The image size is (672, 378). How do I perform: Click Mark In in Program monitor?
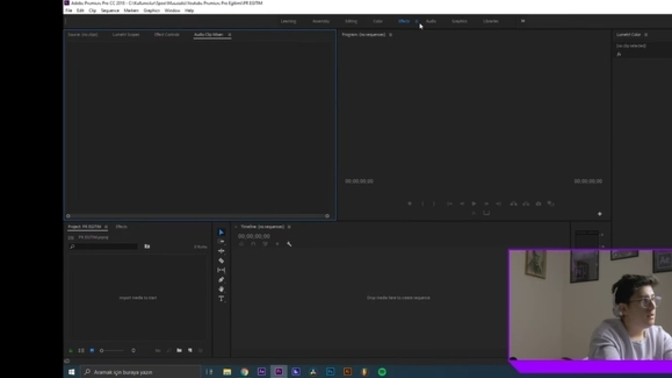click(x=423, y=204)
